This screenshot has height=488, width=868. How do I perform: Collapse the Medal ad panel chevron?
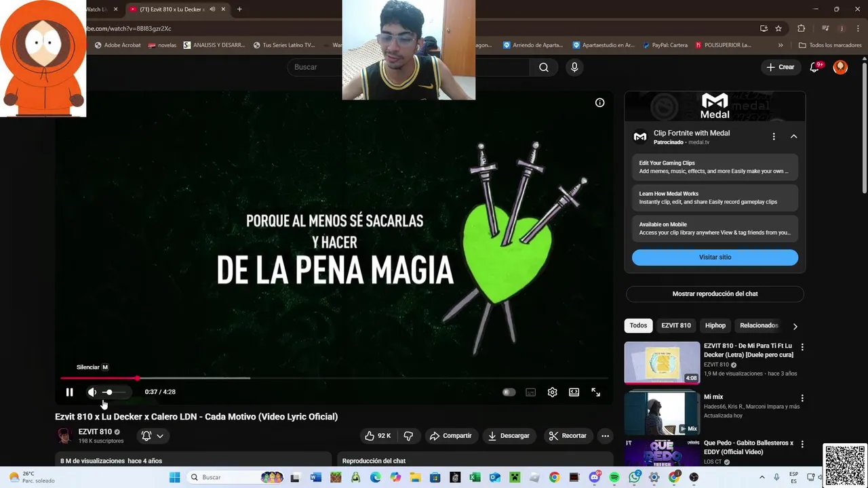coord(793,136)
